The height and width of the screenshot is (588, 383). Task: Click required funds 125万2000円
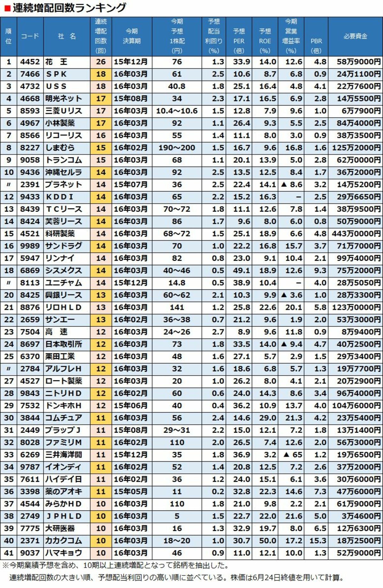pyautogui.click(x=357, y=148)
